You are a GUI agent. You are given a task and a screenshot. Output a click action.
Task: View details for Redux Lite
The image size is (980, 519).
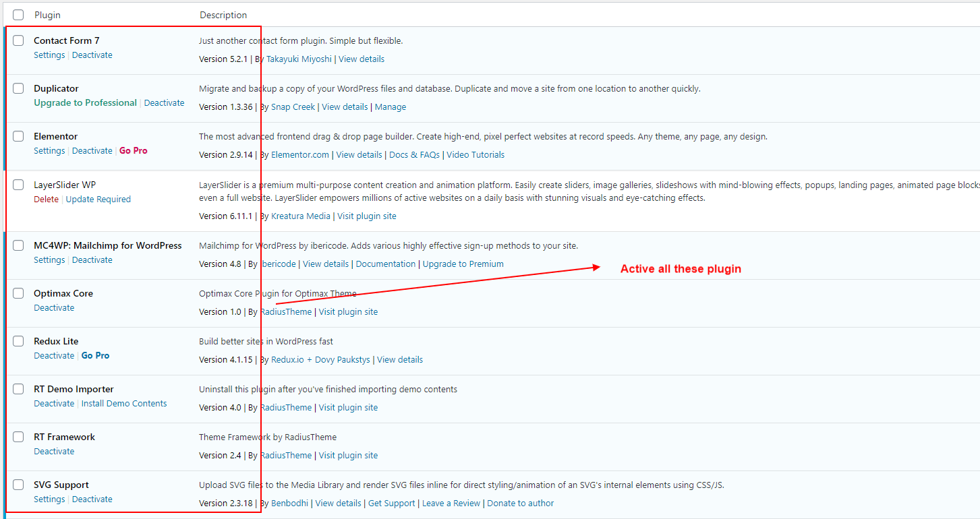400,360
